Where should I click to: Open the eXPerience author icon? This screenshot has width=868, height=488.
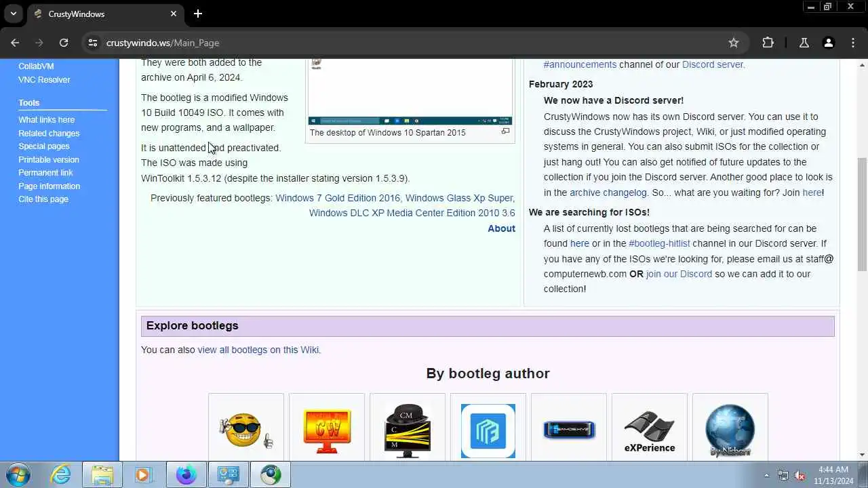pyautogui.click(x=650, y=431)
